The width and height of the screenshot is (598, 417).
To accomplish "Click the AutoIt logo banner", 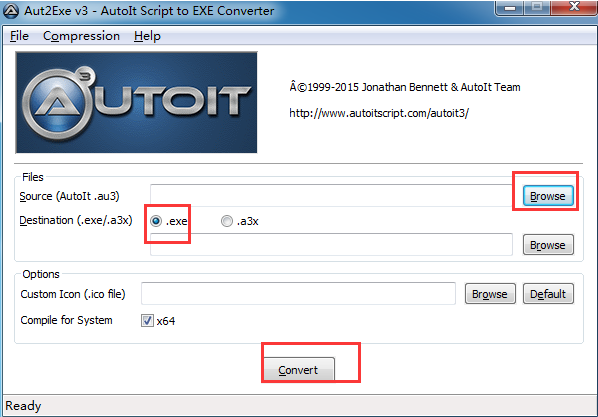I will 136,103.
